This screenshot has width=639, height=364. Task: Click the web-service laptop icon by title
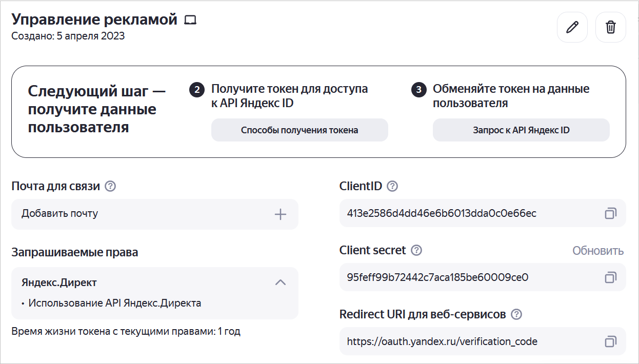(x=191, y=21)
